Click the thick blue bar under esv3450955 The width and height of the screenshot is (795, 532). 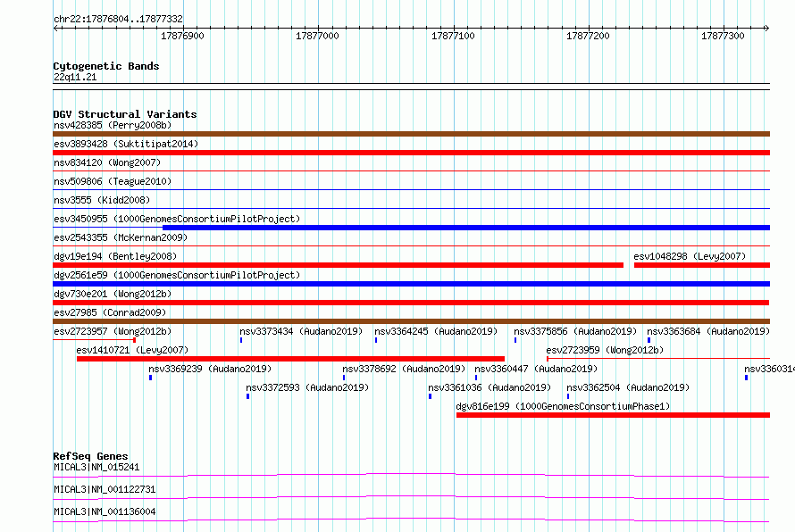(x=466, y=228)
